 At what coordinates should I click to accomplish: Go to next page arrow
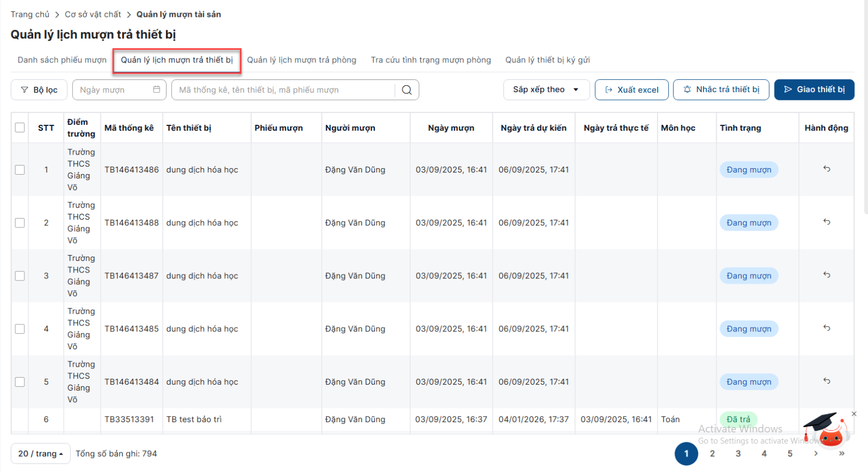tap(815, 454)
